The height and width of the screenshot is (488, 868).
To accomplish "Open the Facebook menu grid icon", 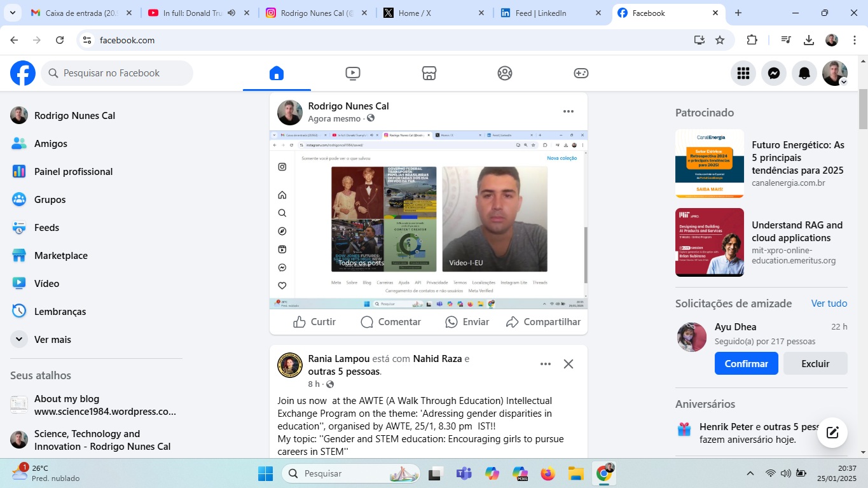I will pos(743,73).
